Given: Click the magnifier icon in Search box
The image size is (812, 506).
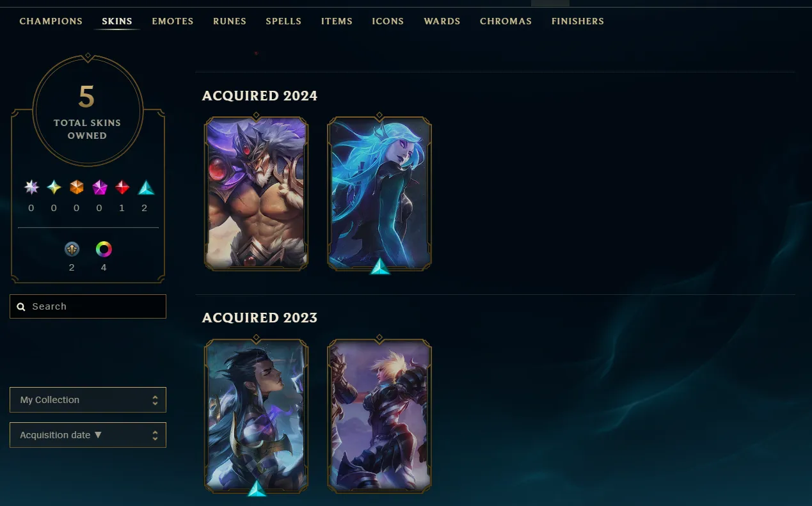Looking at the screenshot, I should [x=21, y=307].
